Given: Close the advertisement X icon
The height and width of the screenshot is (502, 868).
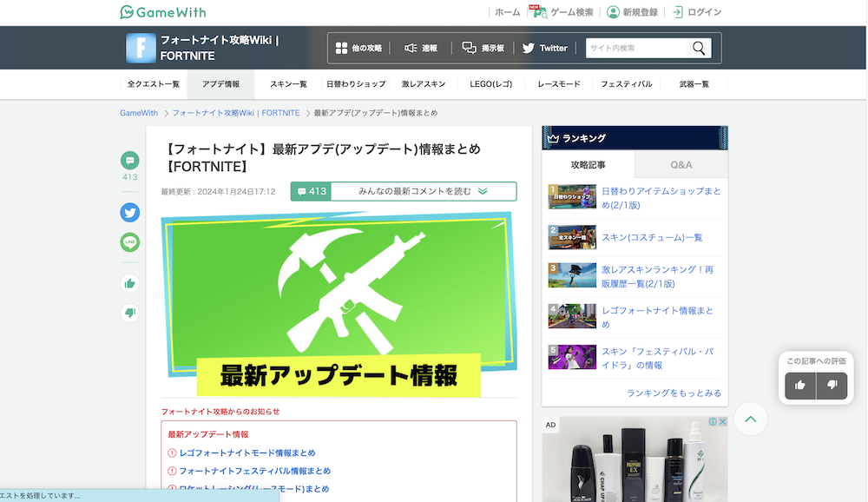Looking at the screenshot, I should [x=722, y=421].
